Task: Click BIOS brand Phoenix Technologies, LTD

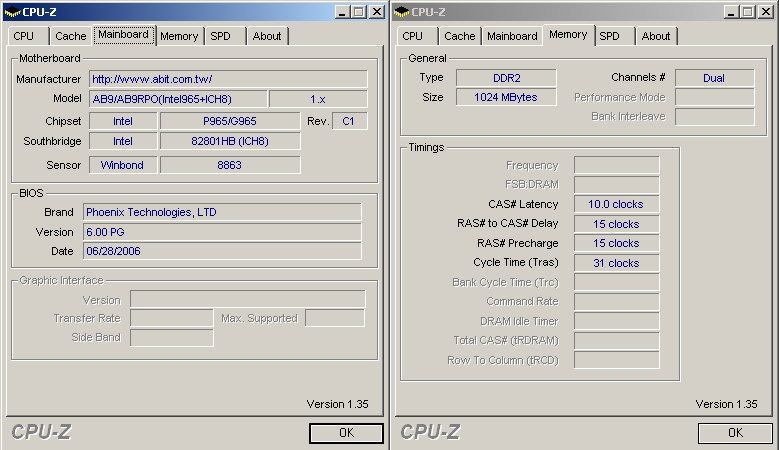Action: [x=222, y=212]
